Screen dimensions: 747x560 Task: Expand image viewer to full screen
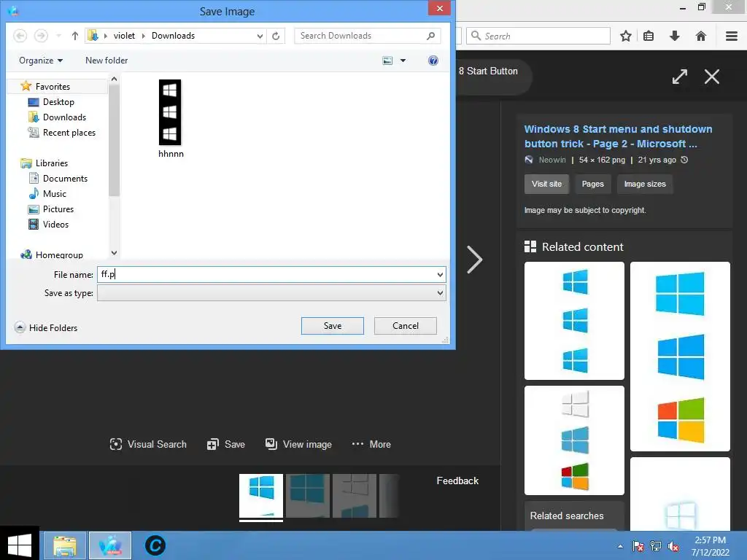[680, 76]
